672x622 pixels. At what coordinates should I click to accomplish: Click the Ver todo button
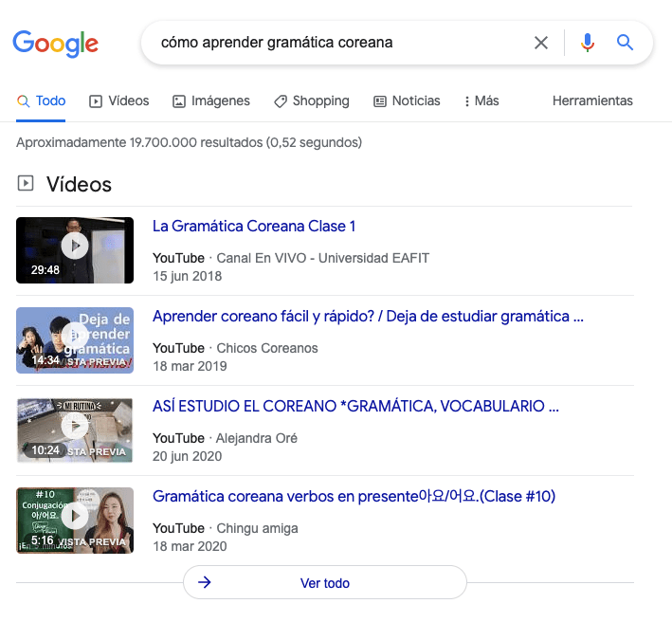point(325,582)
